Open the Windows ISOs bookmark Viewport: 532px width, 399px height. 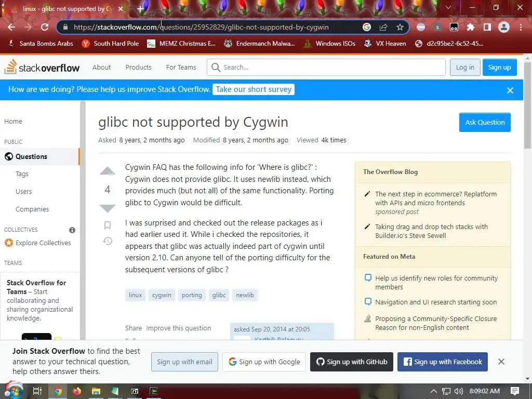click(x=329, y=44)
